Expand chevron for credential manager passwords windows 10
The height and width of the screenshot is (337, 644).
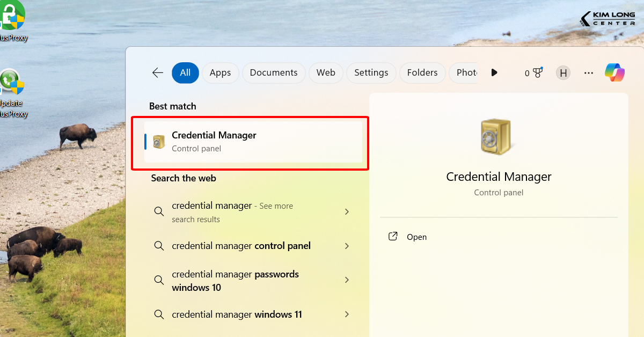click(x=347, y=280)
